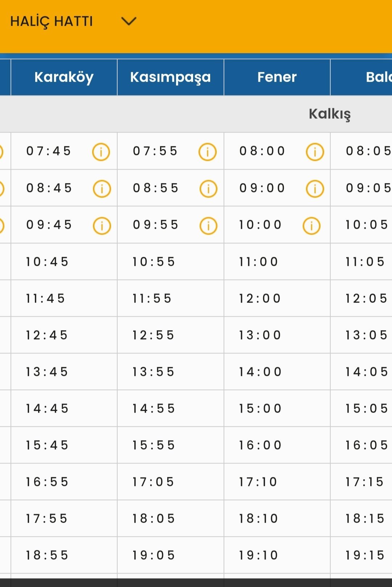Open the HALİÇ HATTI line selector
This screenshot has height=587, width=392.
tap(52, 21)
